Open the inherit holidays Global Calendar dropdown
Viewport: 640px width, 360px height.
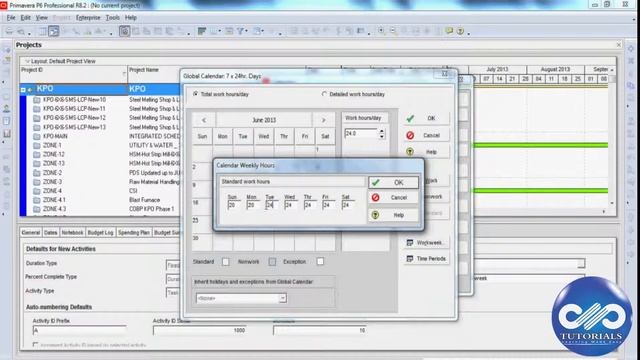[282, 298]
